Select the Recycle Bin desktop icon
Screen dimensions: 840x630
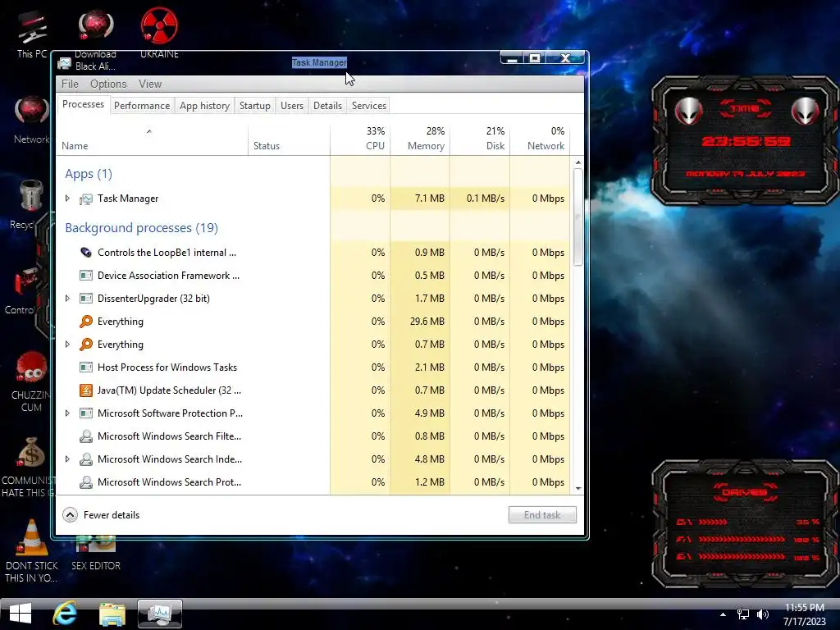point(30,204)
